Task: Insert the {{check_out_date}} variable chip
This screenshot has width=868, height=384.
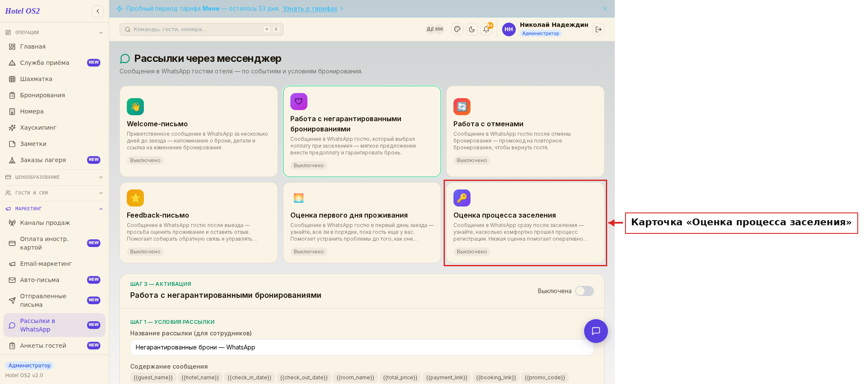Action: tap(304, 378)
